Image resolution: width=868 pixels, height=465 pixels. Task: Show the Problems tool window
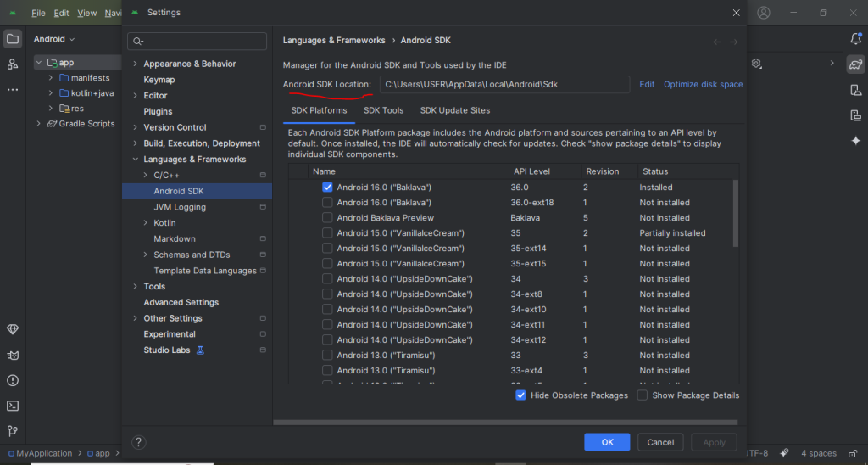13,380
